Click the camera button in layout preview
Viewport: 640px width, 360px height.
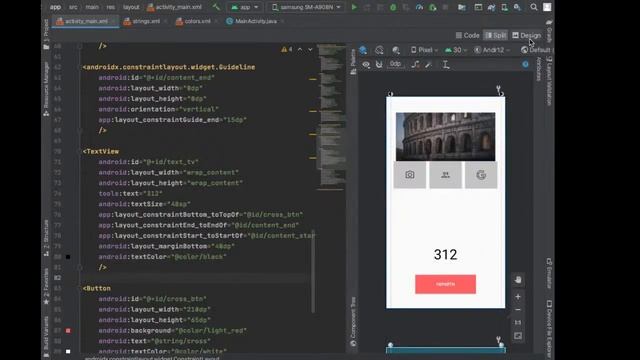click(410, 175)
